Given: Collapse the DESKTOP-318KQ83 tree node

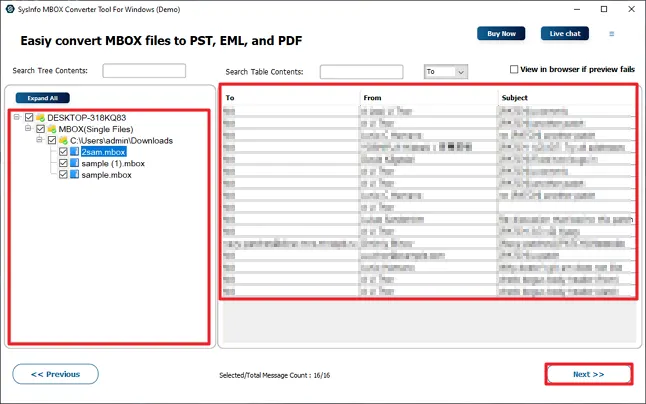Looking at the screenshot, I should tap(17, 117).
